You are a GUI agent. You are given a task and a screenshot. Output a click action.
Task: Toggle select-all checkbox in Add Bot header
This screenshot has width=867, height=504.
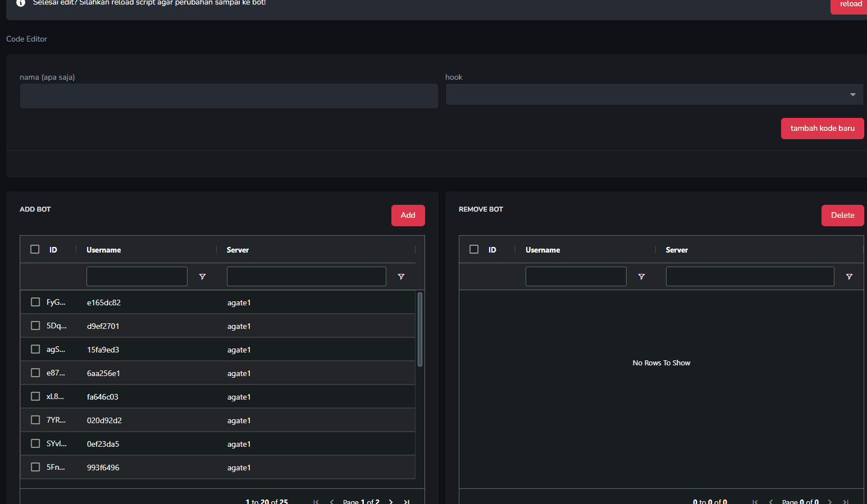(35, 249)
